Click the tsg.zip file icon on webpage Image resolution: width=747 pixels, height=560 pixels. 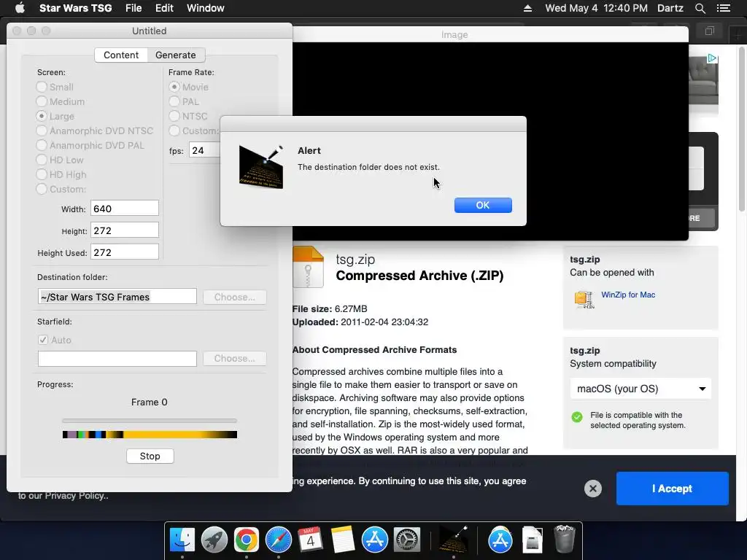point(308,267)
